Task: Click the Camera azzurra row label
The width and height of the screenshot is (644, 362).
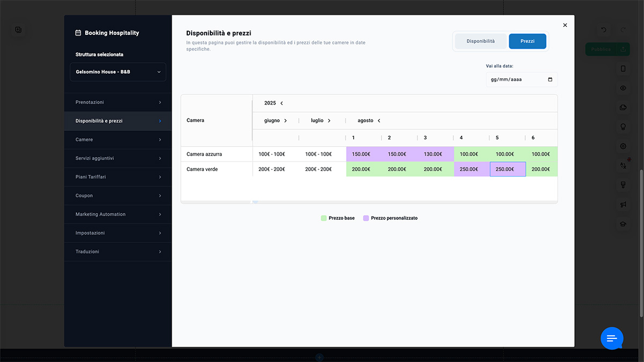Action: pos(204,154)
